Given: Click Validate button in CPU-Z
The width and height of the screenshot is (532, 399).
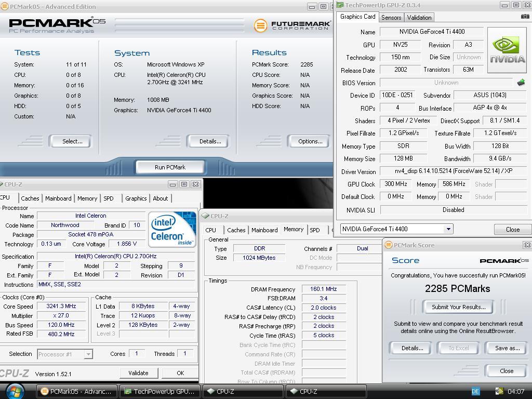Looking at the screenshot, I should coord(138,373).
